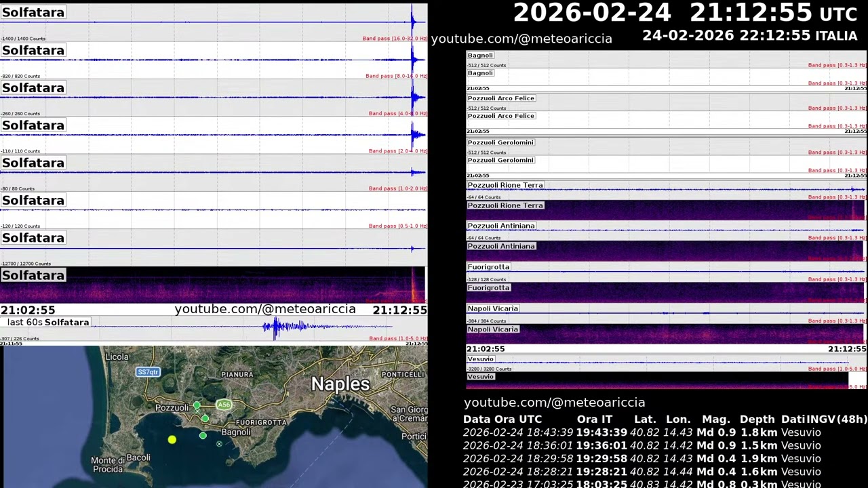Click the Pozzuoli Antiniana spectrogram label
The image size is (868, 488).
(501, 246)
